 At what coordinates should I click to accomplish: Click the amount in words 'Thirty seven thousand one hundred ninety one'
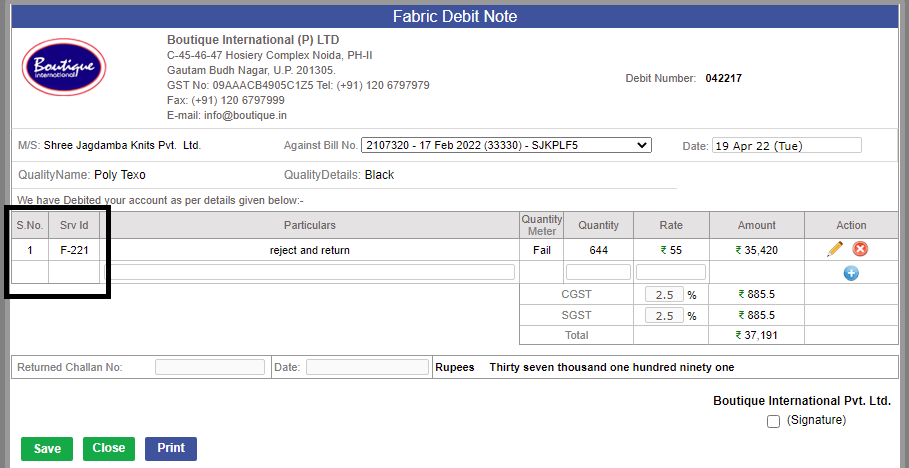tap(612, 367)
